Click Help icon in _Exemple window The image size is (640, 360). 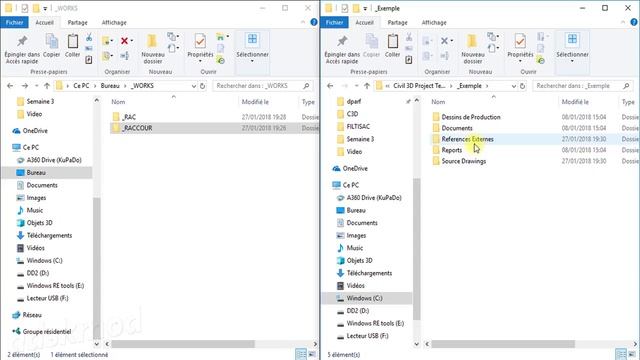pos(634,22)
